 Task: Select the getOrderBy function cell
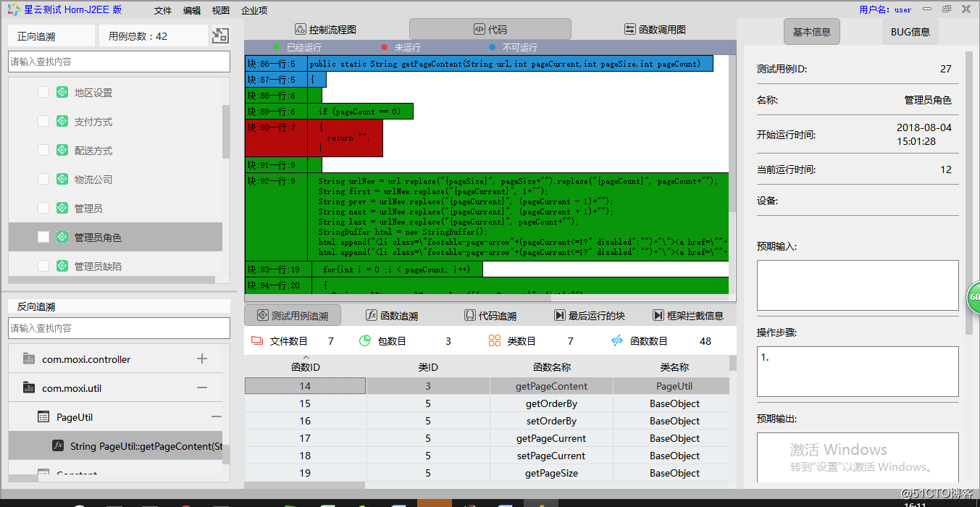551,403
